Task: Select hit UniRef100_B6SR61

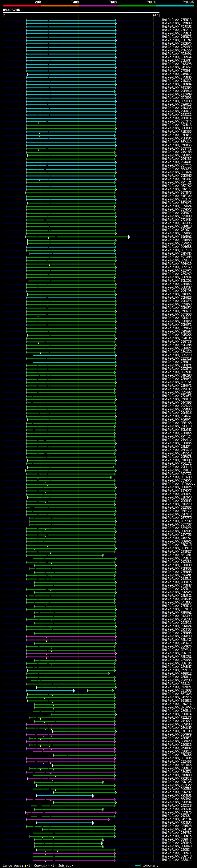Action: pos(177,799)
